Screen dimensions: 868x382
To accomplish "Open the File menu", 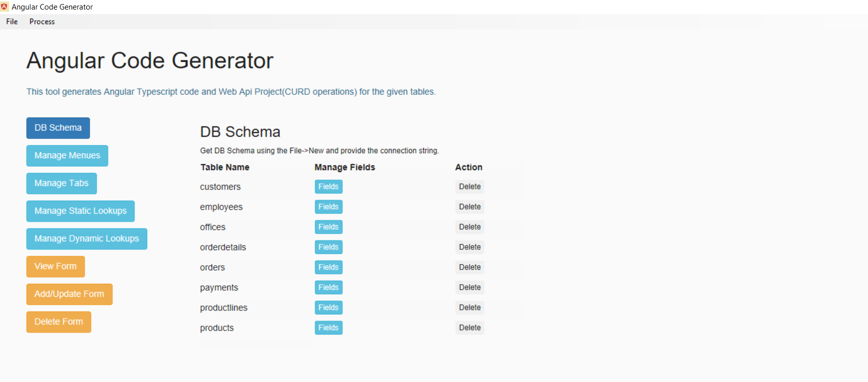I will (12, 22).
